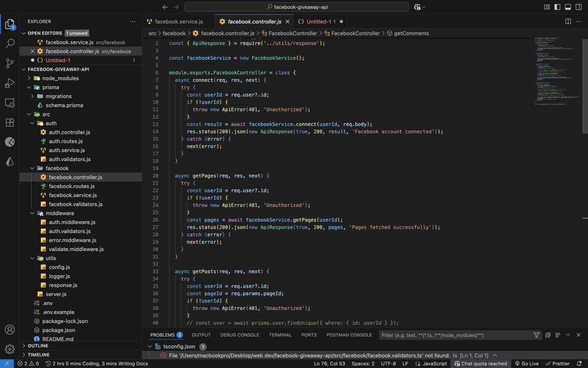Click the facebook-giveaway-api command search box
The image size is (588, 368).
pyautogui.click(x=297, y=7)
